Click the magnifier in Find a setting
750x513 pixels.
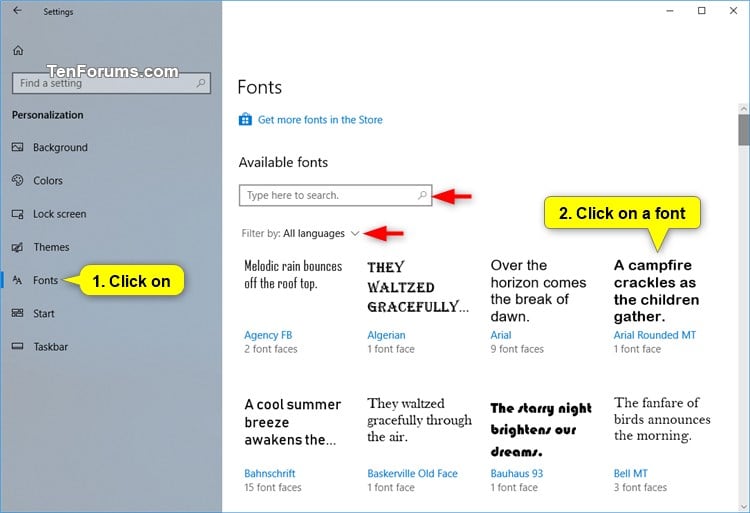(201, 83)
